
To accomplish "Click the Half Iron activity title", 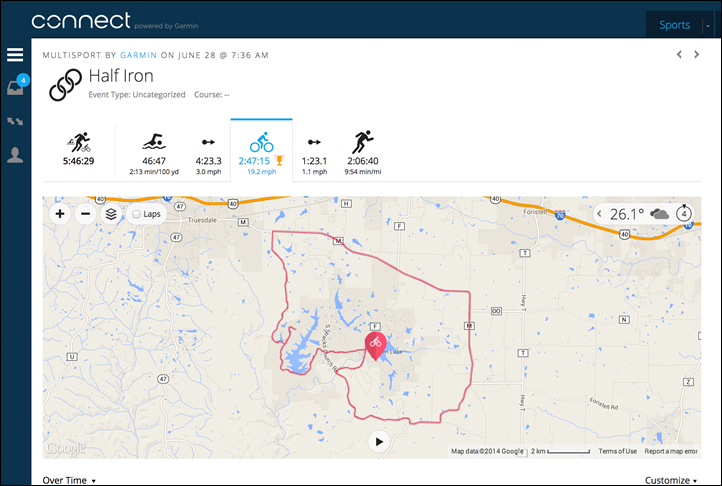I will [121, 76].
